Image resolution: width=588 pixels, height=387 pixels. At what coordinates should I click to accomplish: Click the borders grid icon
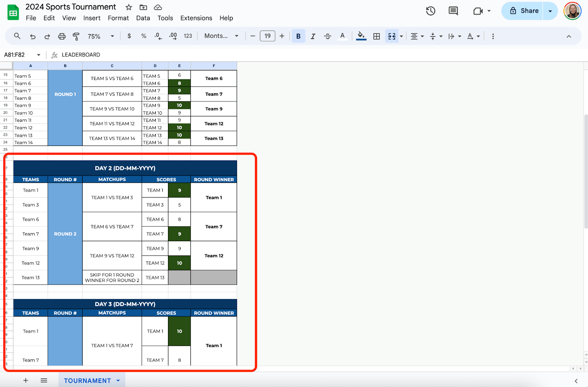click(x=376, y=36)
